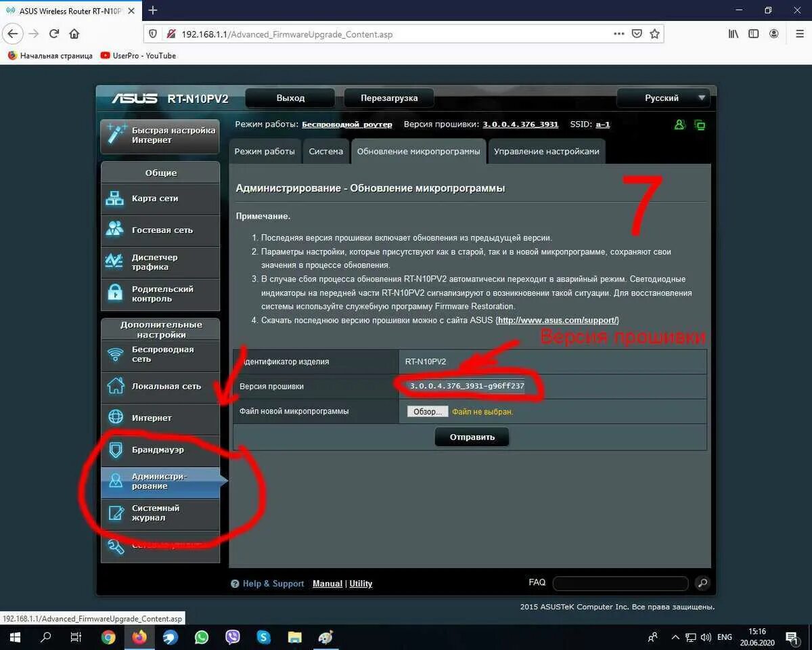The height and width of the screenshot is (650, 812).
Task: Click the insecure connection padlock icon
Action: 171,34
